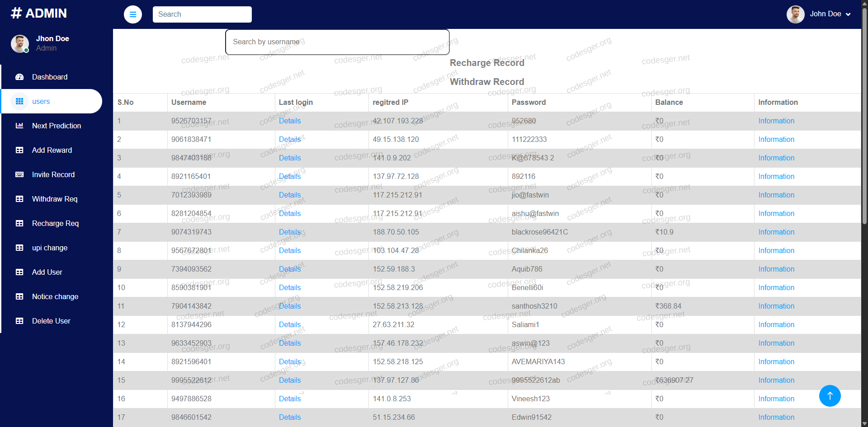Open the Add User sidebar item
868x427 pixels.
47,272
